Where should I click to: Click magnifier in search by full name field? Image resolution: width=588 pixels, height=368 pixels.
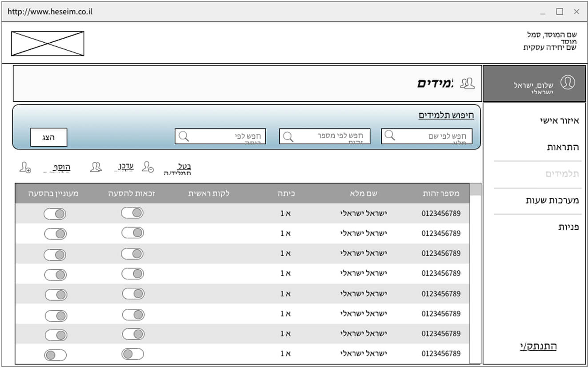(390, 136)
